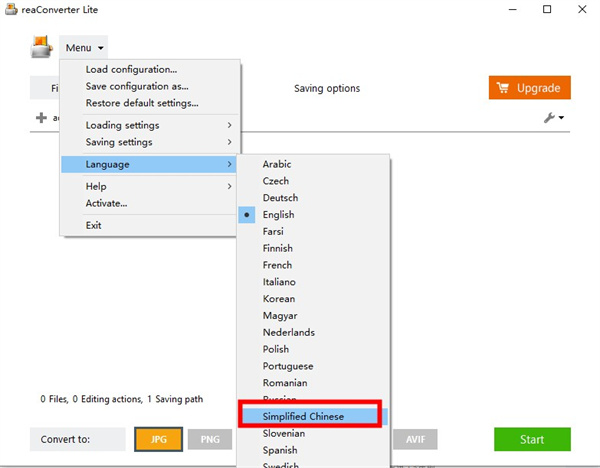600x468 pixels.
Task: Switch language to Arabic
Action: (x=313, y=164)
